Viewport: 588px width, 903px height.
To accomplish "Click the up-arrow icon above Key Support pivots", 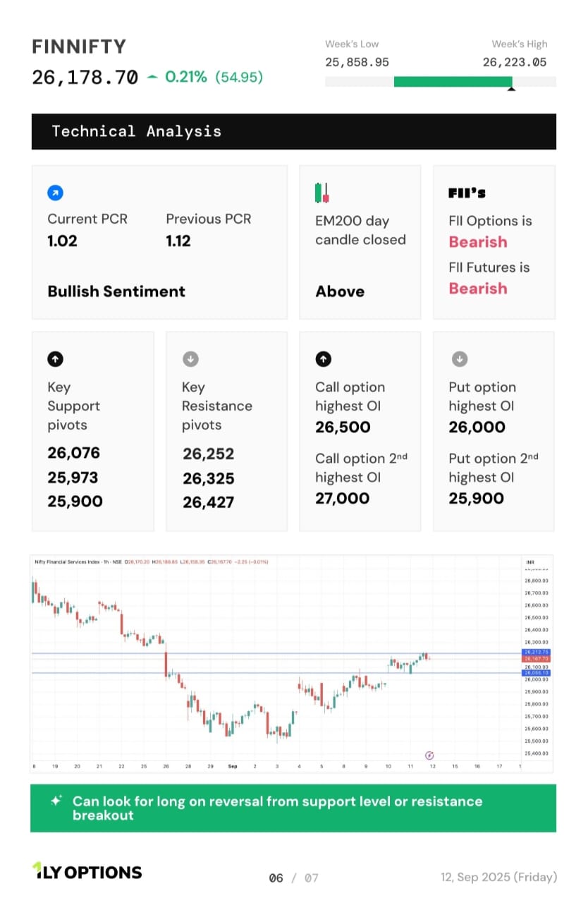I will click(x=55, y=359).
